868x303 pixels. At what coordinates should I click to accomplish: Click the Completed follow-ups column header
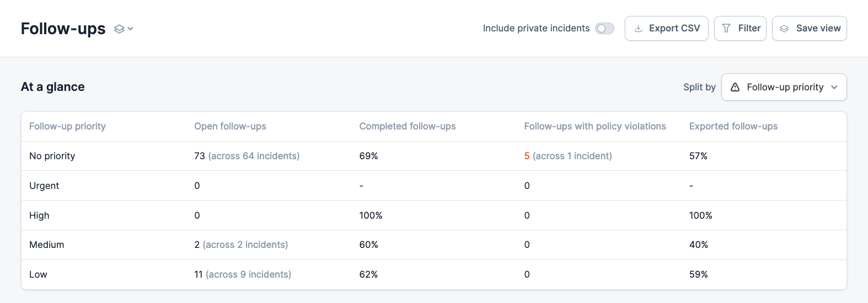(407, 126)
